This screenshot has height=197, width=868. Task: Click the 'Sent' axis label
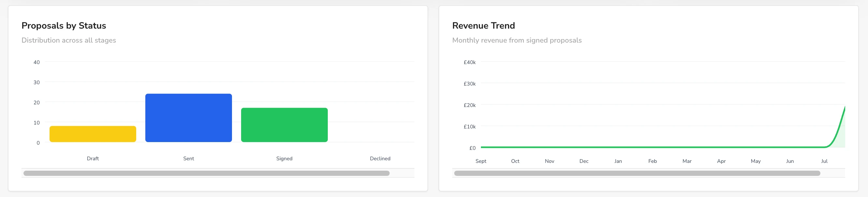[188, 158]
